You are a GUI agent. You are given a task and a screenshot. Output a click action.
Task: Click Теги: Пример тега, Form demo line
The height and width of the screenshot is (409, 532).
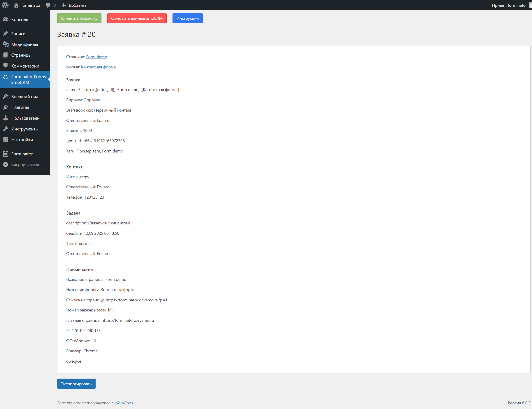[x=95, y=151]
